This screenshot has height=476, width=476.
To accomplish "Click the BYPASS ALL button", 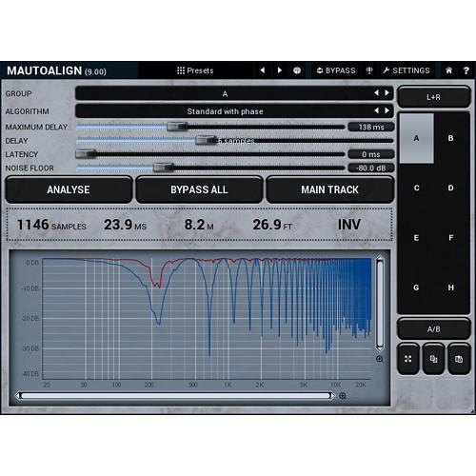I will point(199,189).
